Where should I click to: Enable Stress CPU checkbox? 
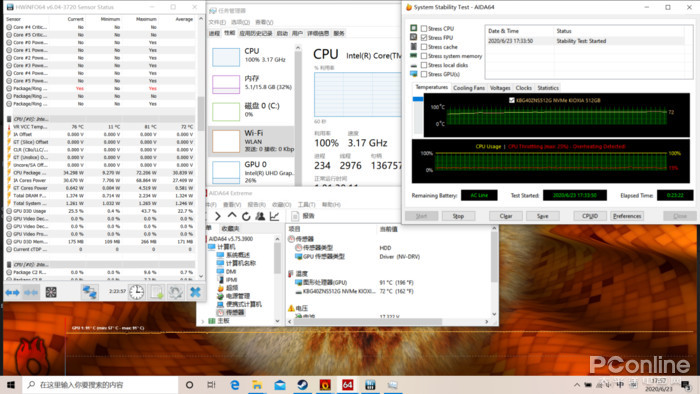coord(424,29)
